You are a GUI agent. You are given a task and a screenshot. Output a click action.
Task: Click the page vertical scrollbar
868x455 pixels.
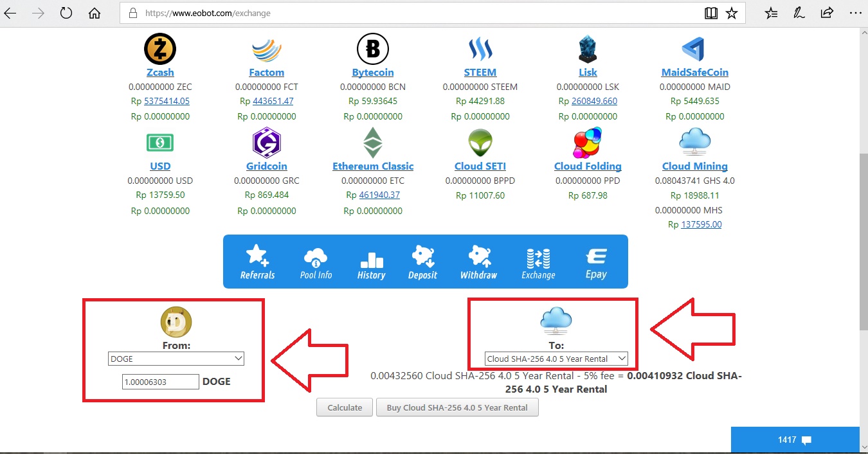click(x=863, y=241)
